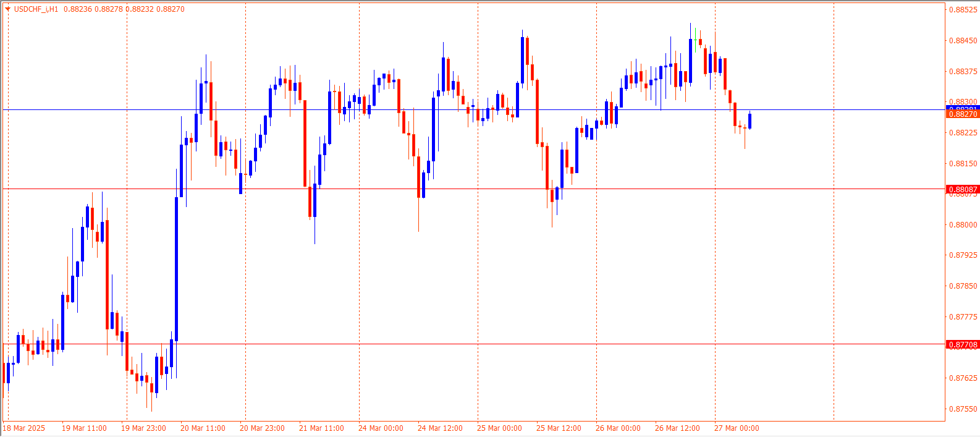
Task: Click the small triangle icon beside USDCHF_i,H1
Action: [x=7, y=9]
